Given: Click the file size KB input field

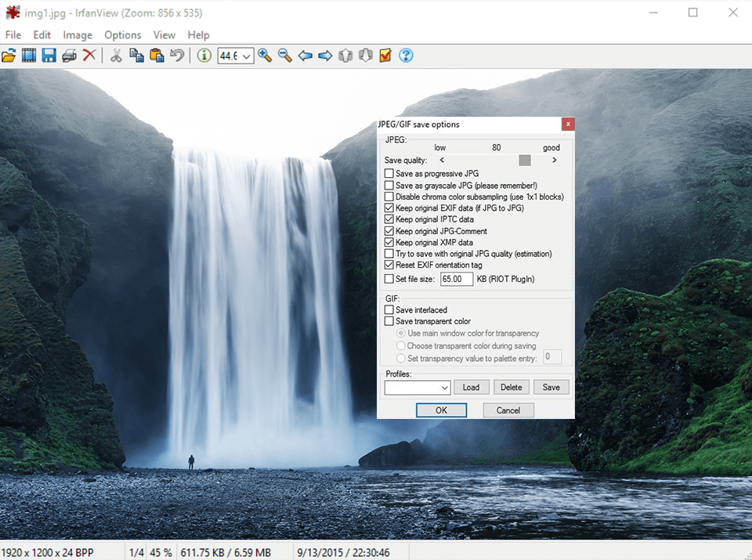Looking at the screenshot, I should (x=457, y=279).
